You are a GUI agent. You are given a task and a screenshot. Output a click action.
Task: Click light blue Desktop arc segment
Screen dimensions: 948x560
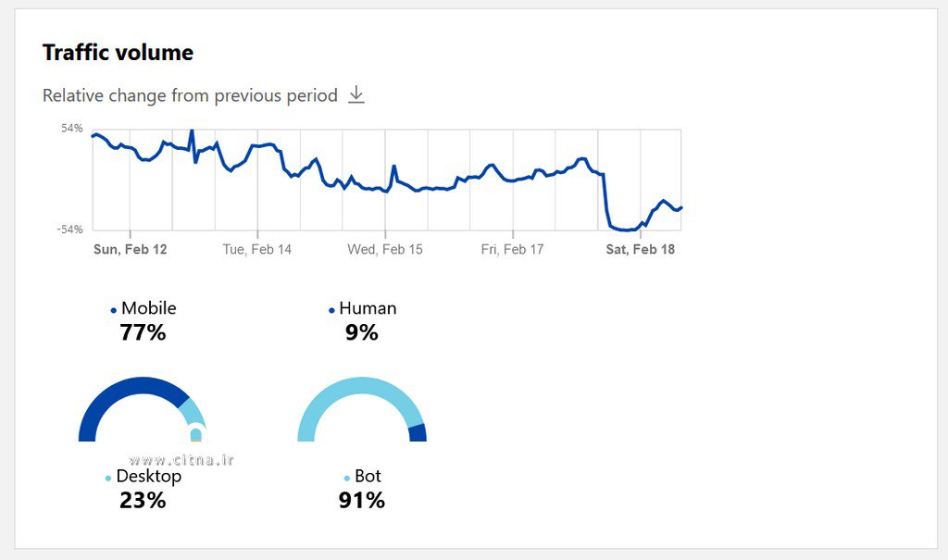pyautogui.click(x=192, y=412)
